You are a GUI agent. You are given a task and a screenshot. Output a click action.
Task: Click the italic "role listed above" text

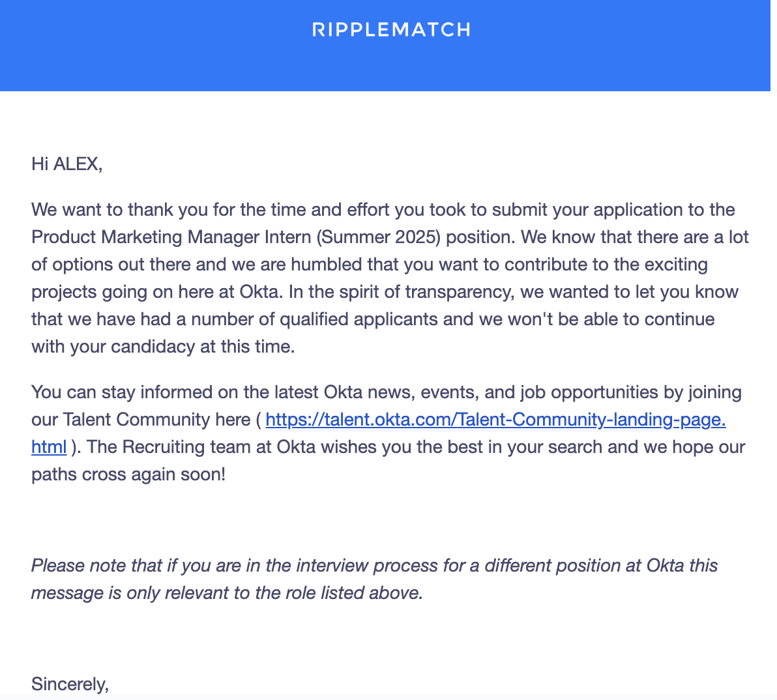click(x=336, y=593)
